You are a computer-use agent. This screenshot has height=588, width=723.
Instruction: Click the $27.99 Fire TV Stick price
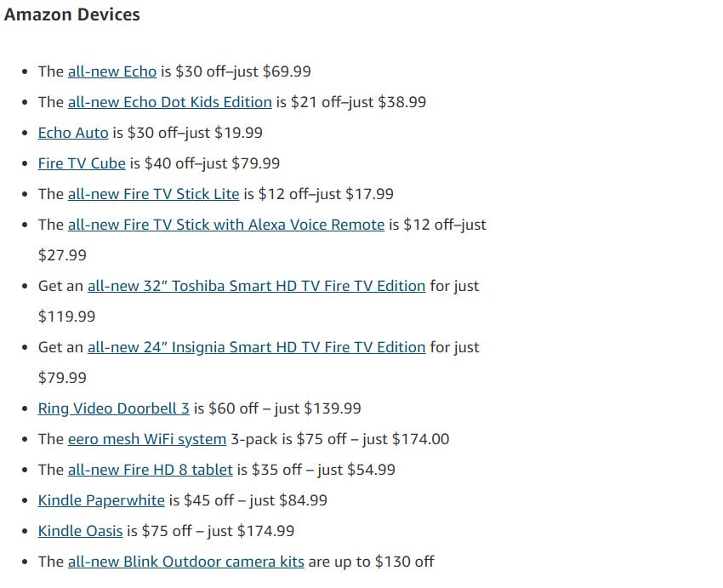(62, 255)
